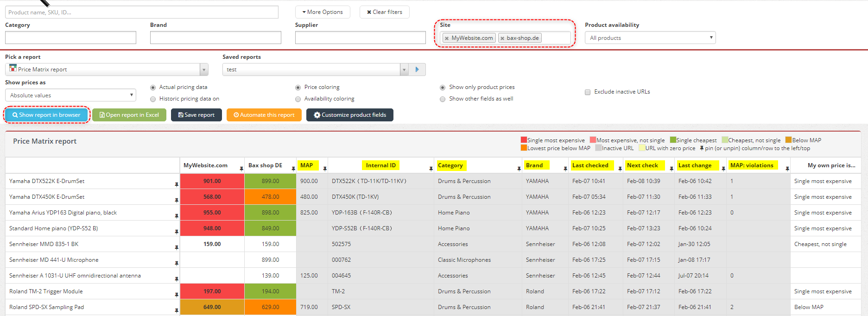Click Automate this report
The height and width of the screenshot is (316, 868).
[264, 115]
